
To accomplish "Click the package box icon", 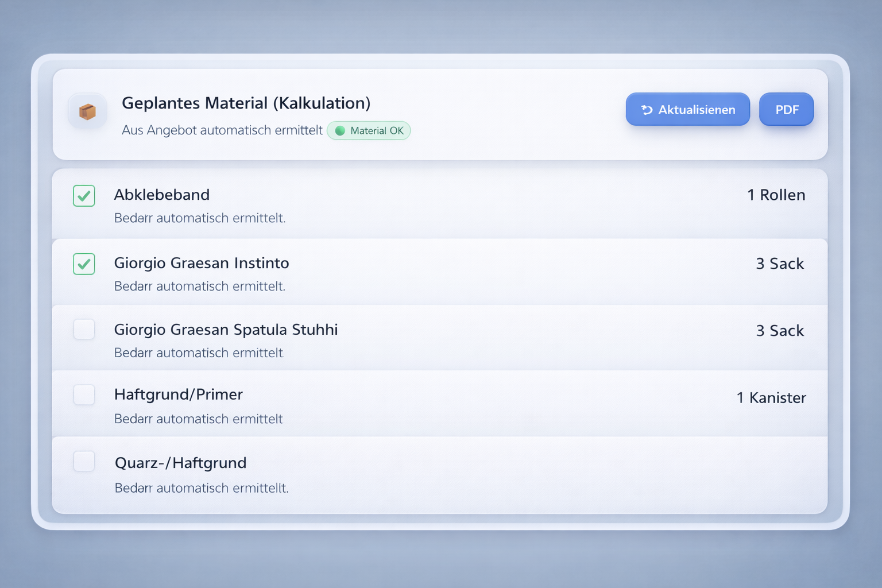I will coord(87,111).
